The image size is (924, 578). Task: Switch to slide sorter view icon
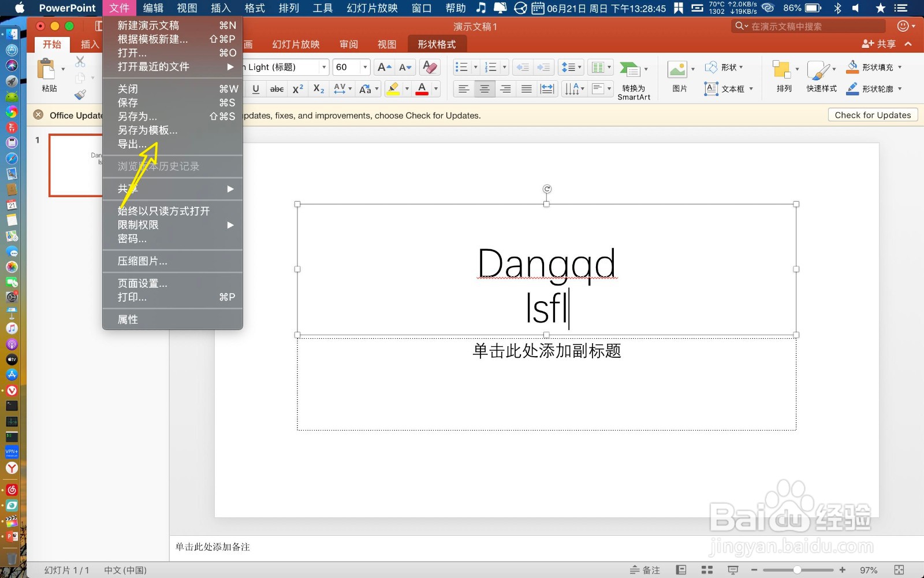[x=707, y=570]
